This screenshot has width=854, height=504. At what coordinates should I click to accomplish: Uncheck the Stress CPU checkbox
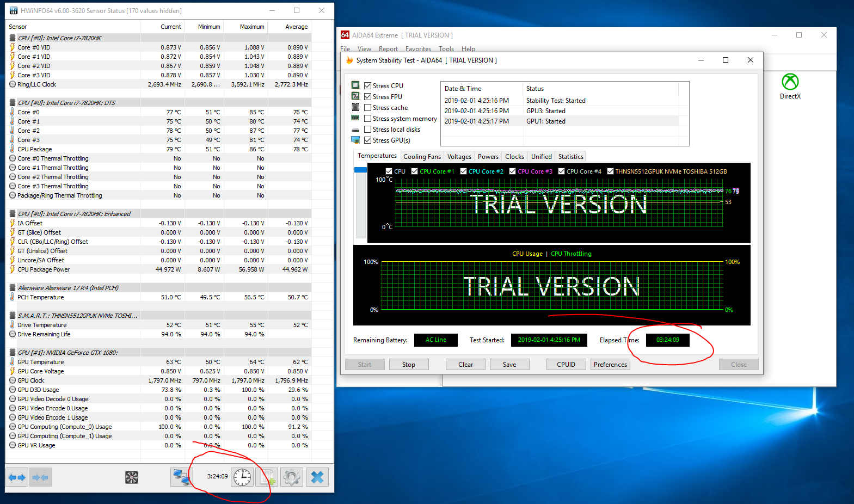coord(368,85)
